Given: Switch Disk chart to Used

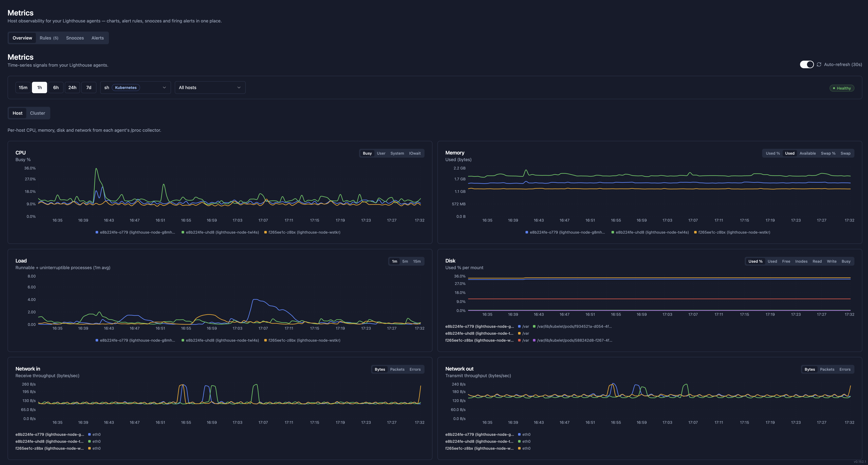Looking at the screenshot, I should click(x=772, y=261).
